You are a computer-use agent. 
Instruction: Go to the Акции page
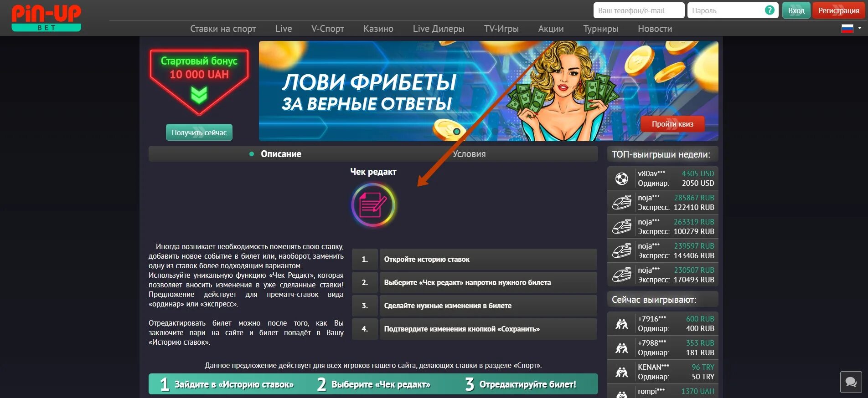click(x=551, y=29)
